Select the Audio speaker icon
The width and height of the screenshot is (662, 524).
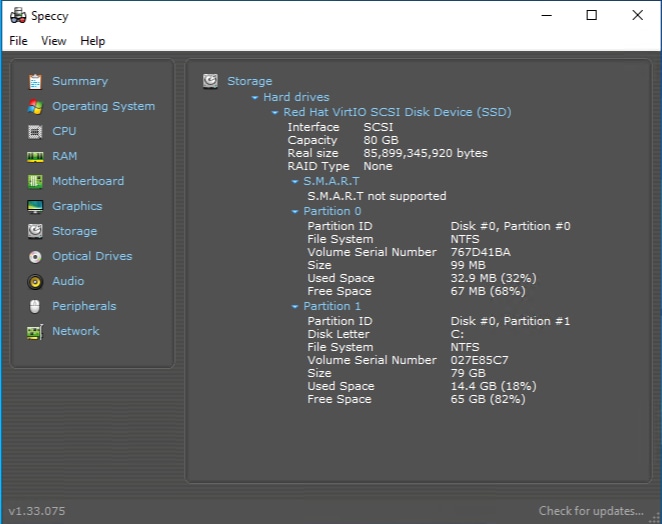(x=35, y=281)
